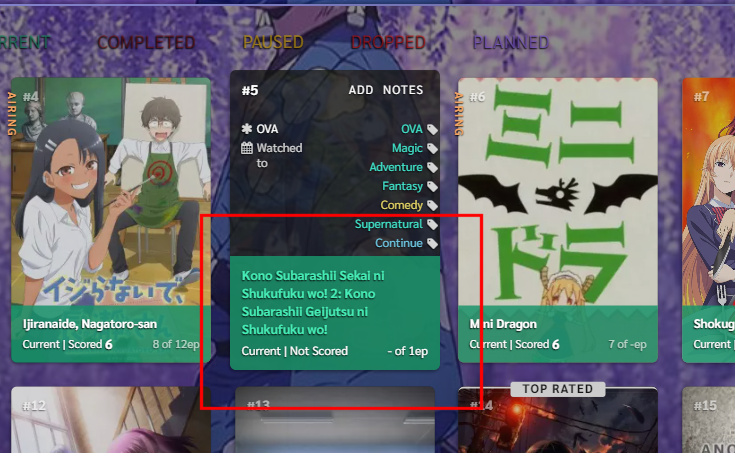Click the tag icon beside Comedy
Image resolution: width=735 pixels, height=453 pixels.
432,205
